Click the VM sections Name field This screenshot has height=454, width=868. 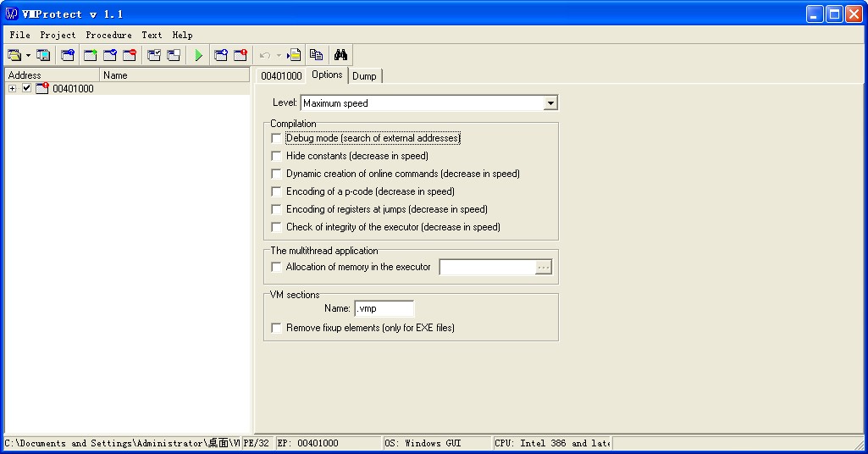coord(384,308)
